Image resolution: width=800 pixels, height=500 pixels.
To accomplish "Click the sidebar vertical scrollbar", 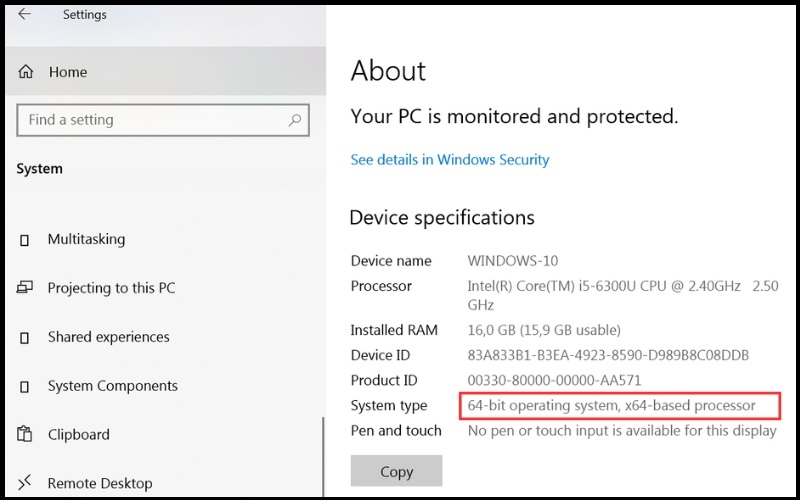I will click(x=323, y=457).
